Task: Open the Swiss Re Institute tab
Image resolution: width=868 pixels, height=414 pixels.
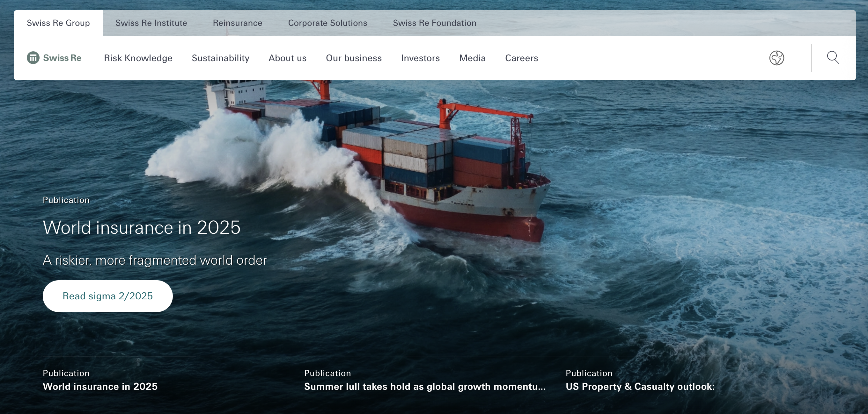Action: coord(151,23)
